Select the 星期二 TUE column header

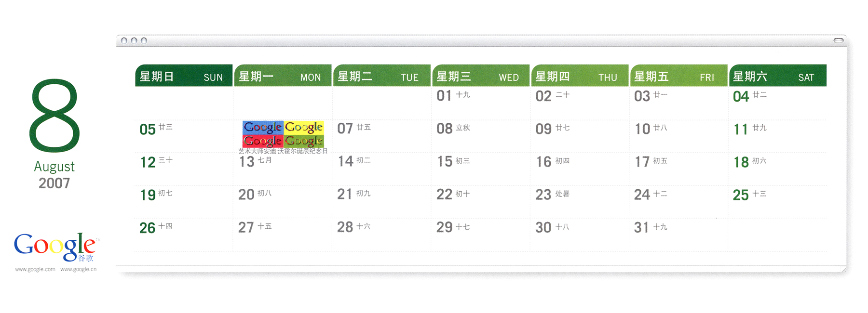382,76
